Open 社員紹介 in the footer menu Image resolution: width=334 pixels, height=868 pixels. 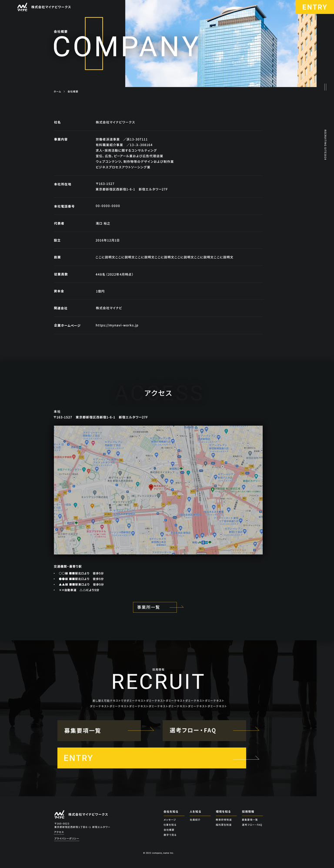[195, 820]
